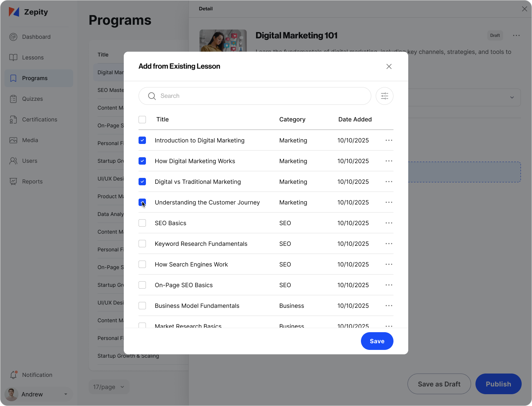
Task: Open the Certifications sidebar icon
Action: point(13,120)
